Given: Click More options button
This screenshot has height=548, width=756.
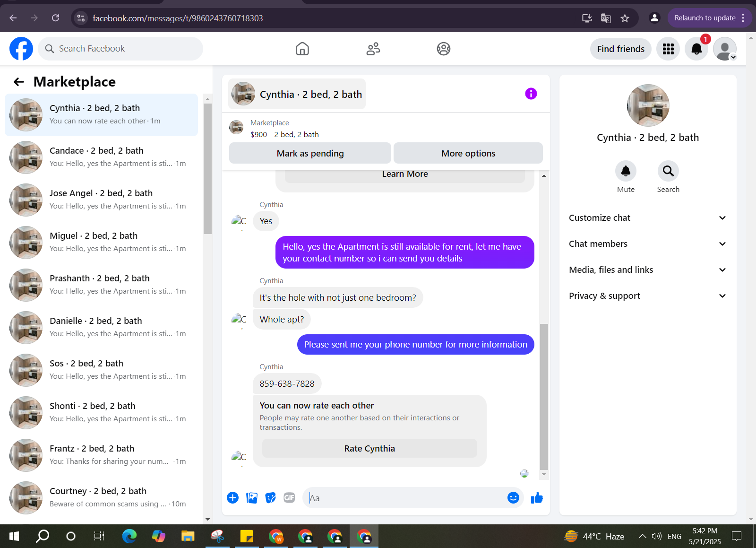Looking at the screenshot, I should [x=468, y=153].
